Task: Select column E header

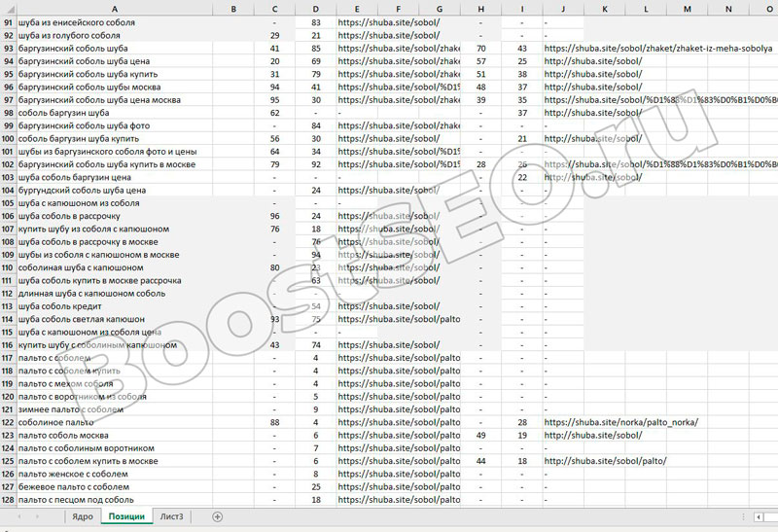Action: click(357, 9)
